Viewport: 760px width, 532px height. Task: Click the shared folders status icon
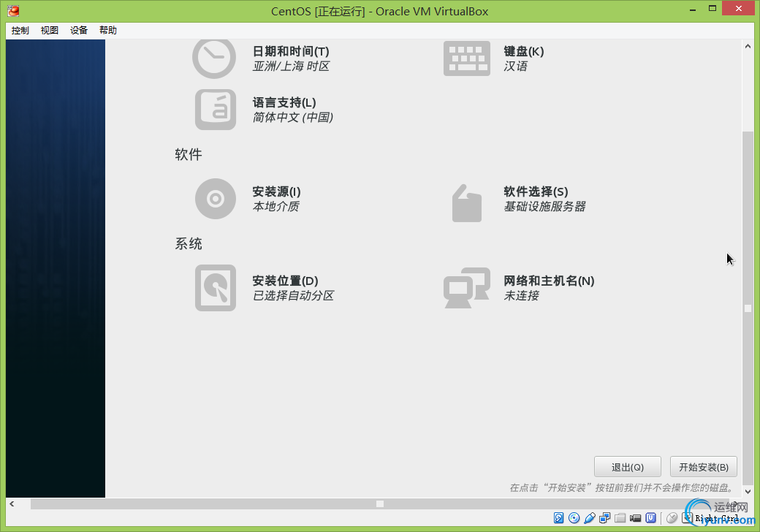(x=620, y=518)
